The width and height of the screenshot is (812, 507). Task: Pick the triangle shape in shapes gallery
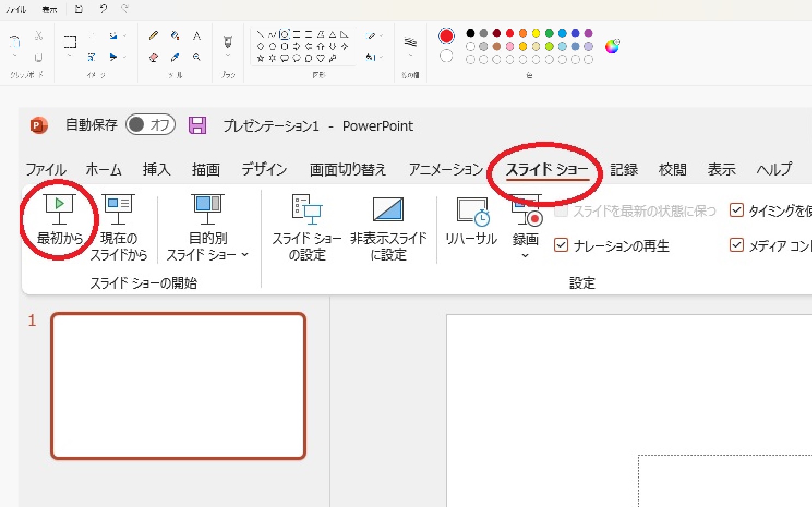[333, 34]
